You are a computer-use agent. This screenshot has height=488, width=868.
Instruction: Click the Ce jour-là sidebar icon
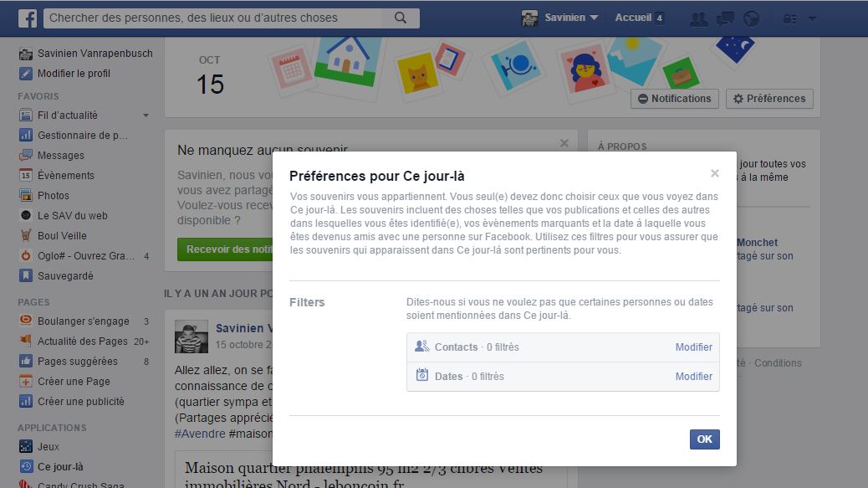tap(25, 466)
